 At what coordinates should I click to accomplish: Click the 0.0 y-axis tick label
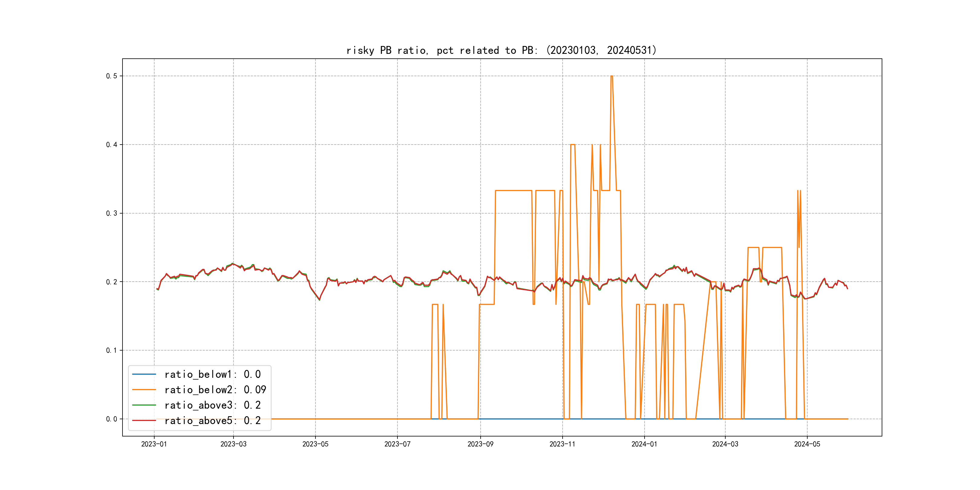(112, 419)
